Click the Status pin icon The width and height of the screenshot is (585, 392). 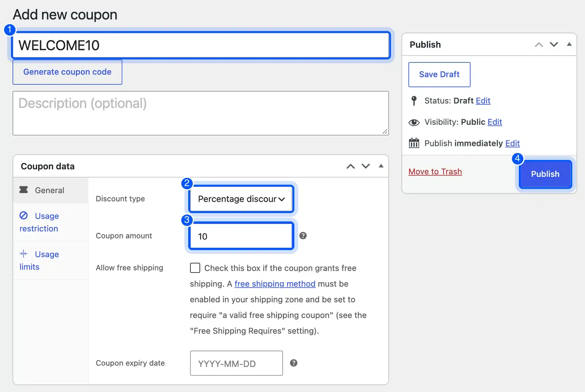pos(414,101)
